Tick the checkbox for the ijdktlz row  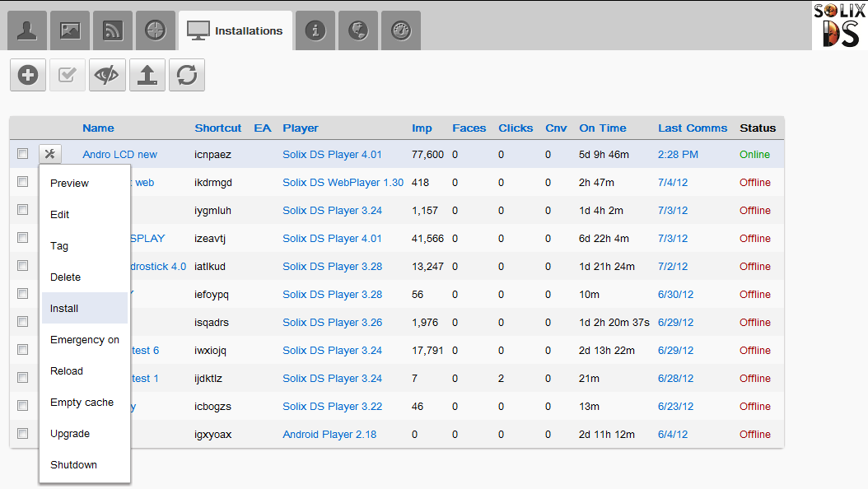(x=23, y=377)
